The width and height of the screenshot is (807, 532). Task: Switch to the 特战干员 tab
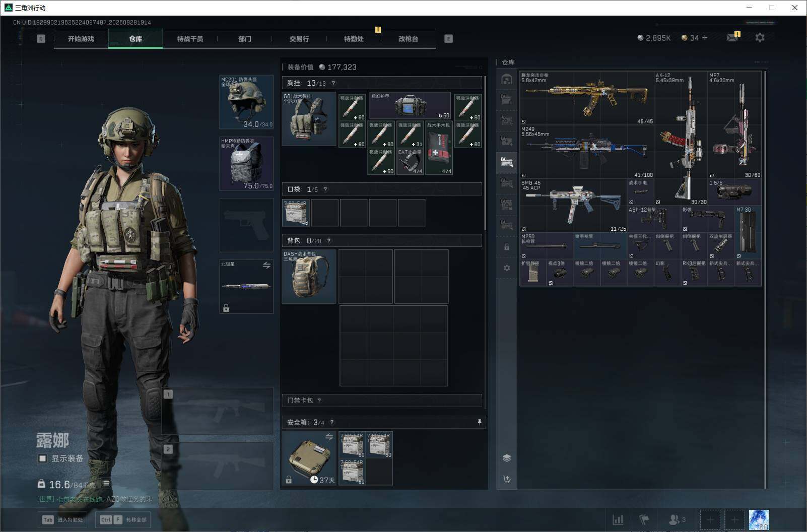(190, 39)
